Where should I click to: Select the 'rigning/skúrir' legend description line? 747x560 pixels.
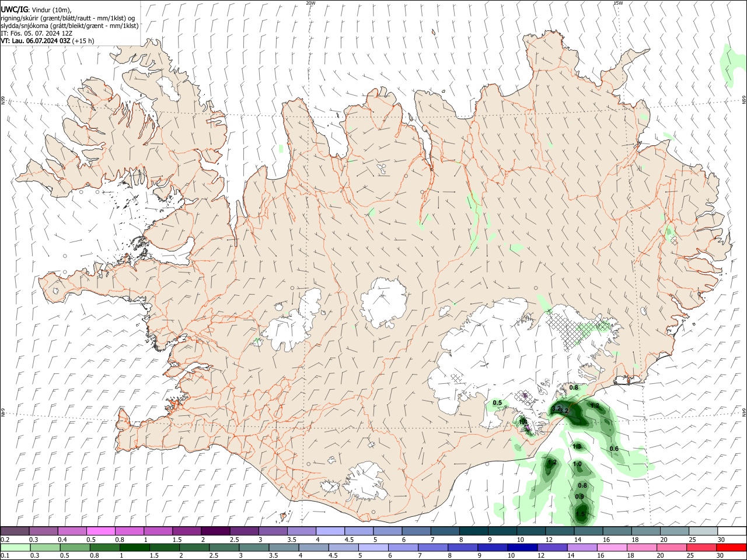68,17
